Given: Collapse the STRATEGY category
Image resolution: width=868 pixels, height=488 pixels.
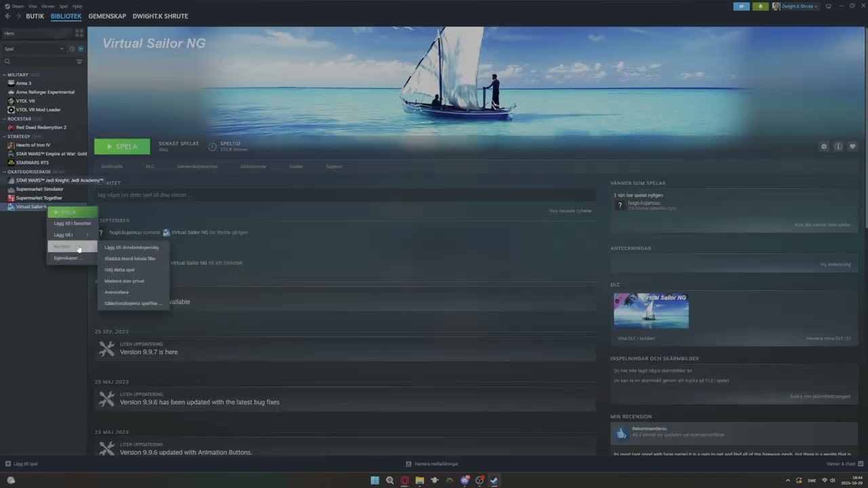Looking at the screenshot, I should tap(5, 136).
